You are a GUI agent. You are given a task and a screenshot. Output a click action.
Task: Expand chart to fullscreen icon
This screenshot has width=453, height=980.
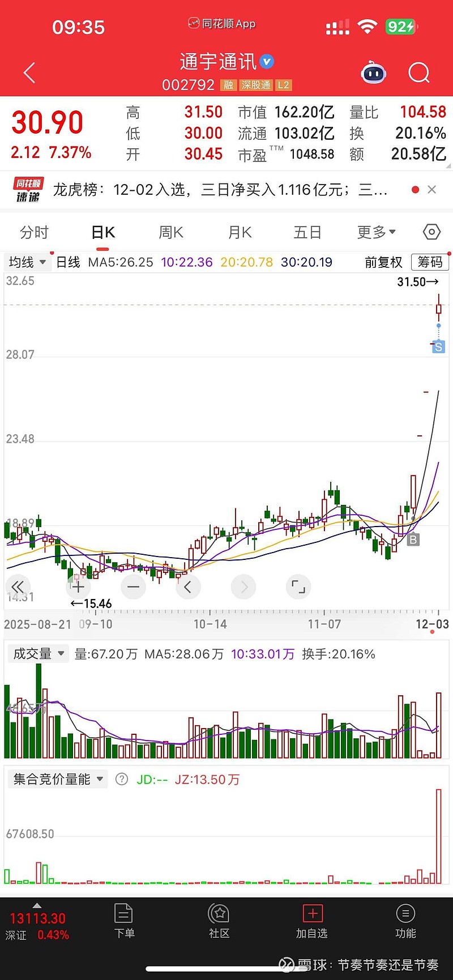click(x=298, y=587)
